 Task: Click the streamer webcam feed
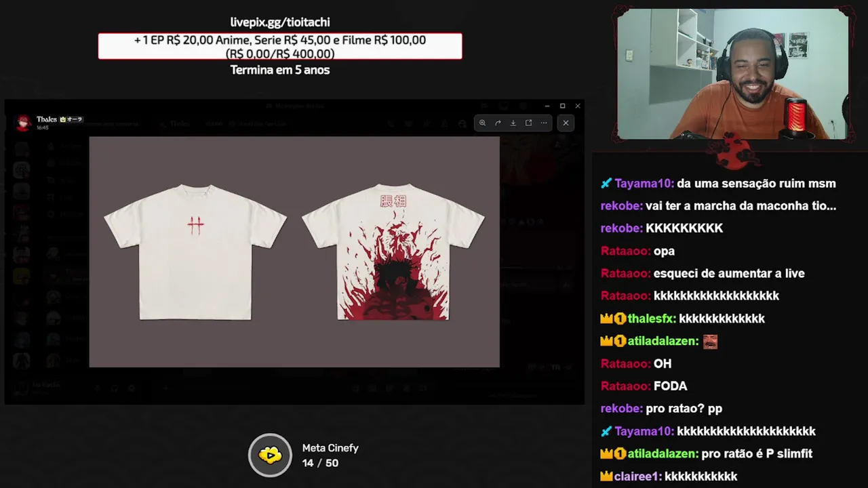click(x=732, y=75)
